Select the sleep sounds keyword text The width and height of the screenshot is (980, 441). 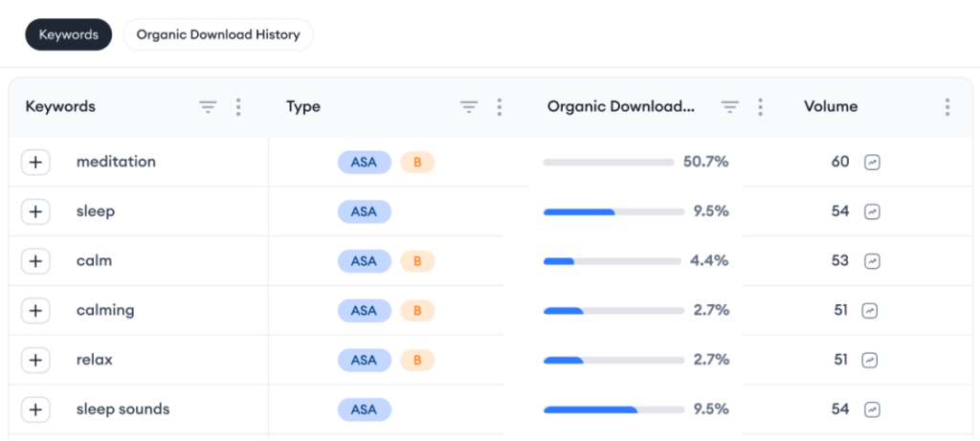pos(122,409)
